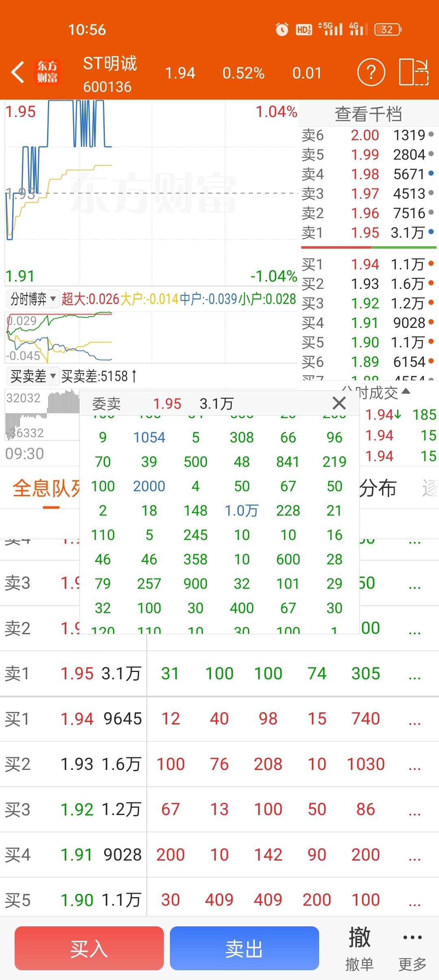Viewport: 439px width, 980px height.
Task: Open 查看千档 order depth link
Action: [x=368, y=114]
